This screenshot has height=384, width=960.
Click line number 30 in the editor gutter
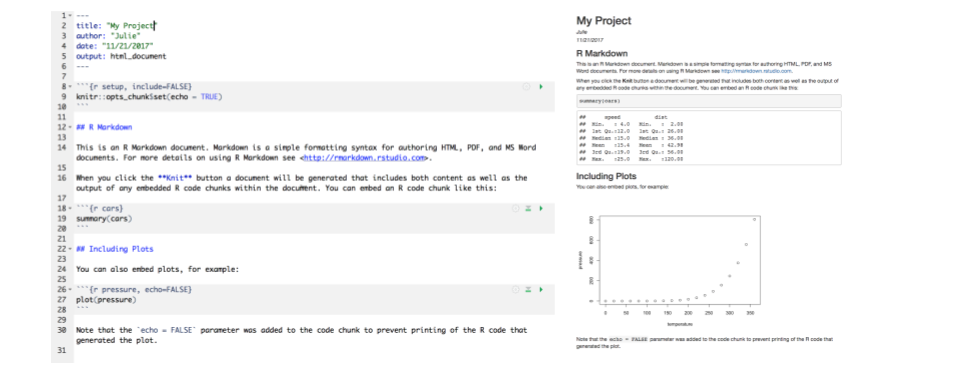[61, 330]
